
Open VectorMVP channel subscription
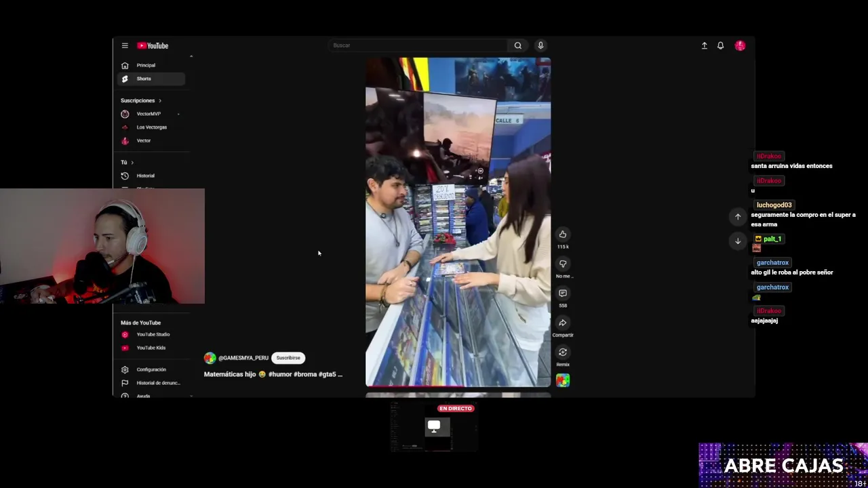(151, 114)
